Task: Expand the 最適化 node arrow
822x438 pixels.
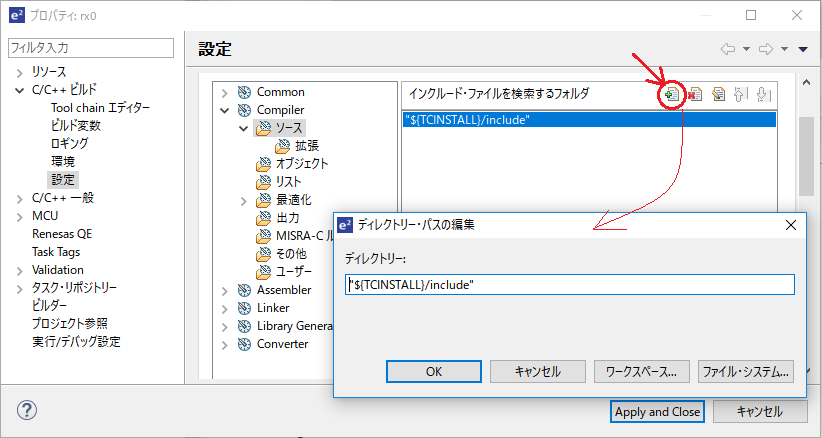Action: click(x=243, y=200)
